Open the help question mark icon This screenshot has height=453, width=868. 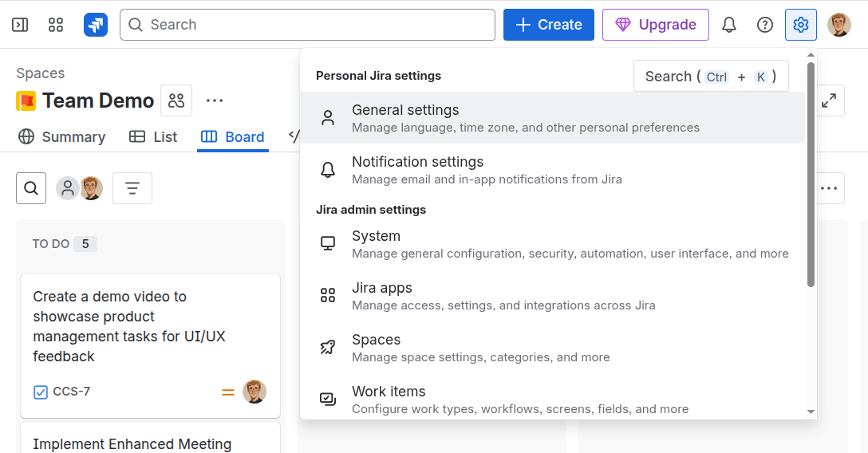[x=764, y=25]
